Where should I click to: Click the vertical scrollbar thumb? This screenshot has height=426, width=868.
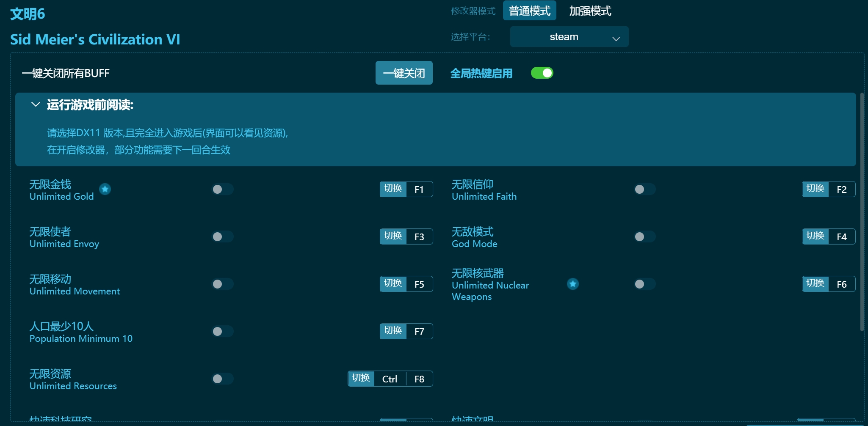click(862, 212)
